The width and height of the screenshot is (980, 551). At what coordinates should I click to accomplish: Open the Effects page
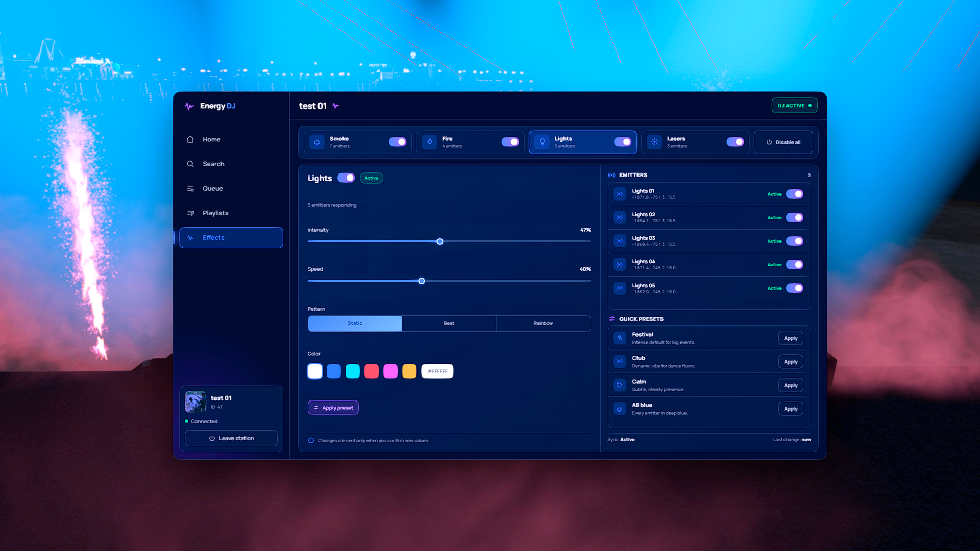point(231,238)
